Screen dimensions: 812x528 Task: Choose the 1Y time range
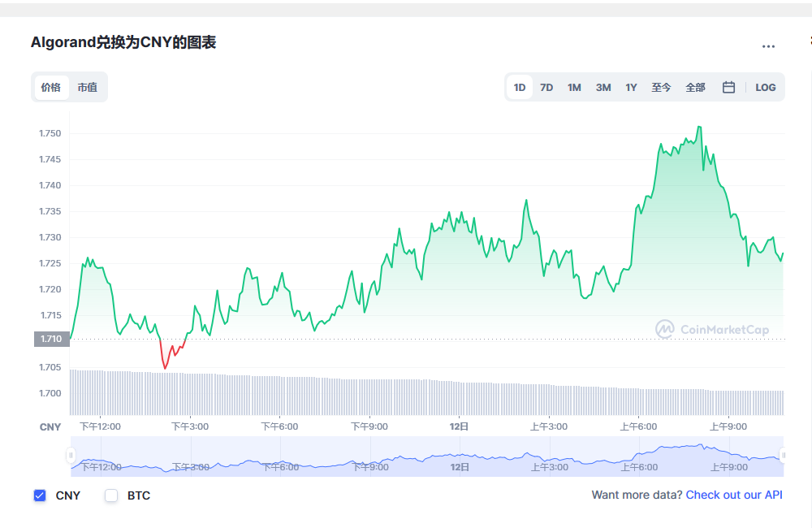click(x=631, y=87)
